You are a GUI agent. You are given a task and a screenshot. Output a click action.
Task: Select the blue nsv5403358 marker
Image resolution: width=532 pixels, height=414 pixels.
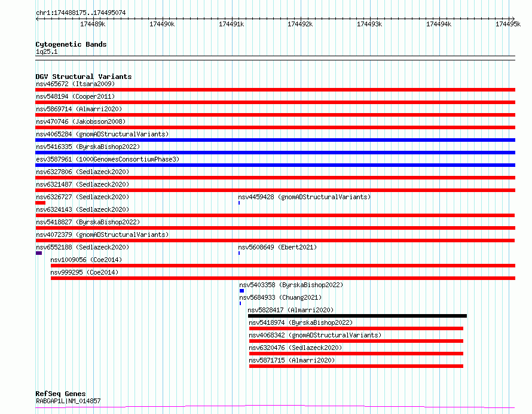pyautogui.click(x=241, y=291)
